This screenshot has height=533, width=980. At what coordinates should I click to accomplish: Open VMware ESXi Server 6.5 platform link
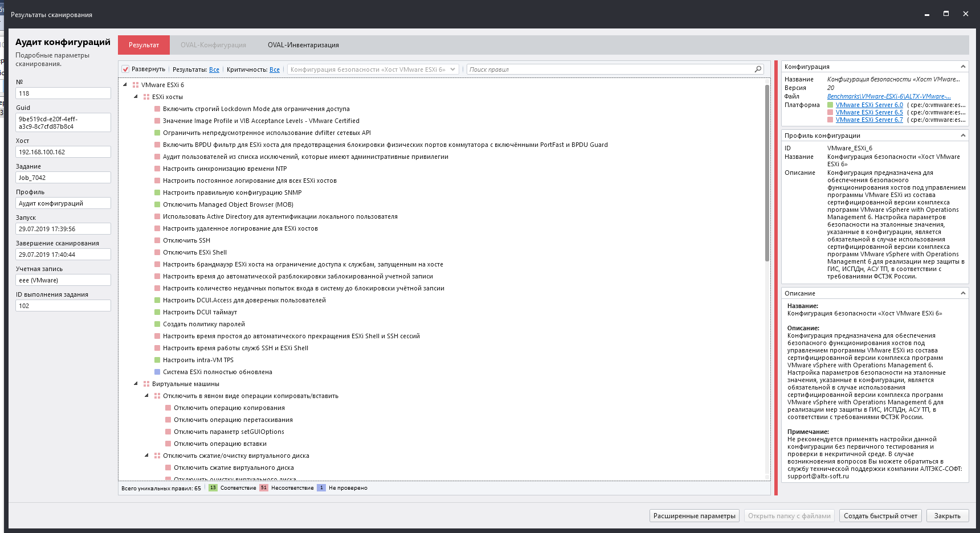click(x=869, y=112)
